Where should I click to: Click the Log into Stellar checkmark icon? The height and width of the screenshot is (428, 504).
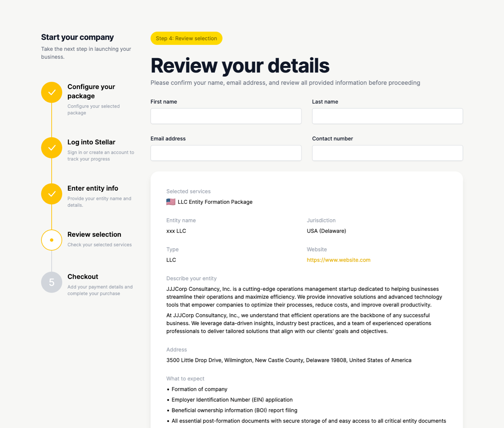coord(52,148)
